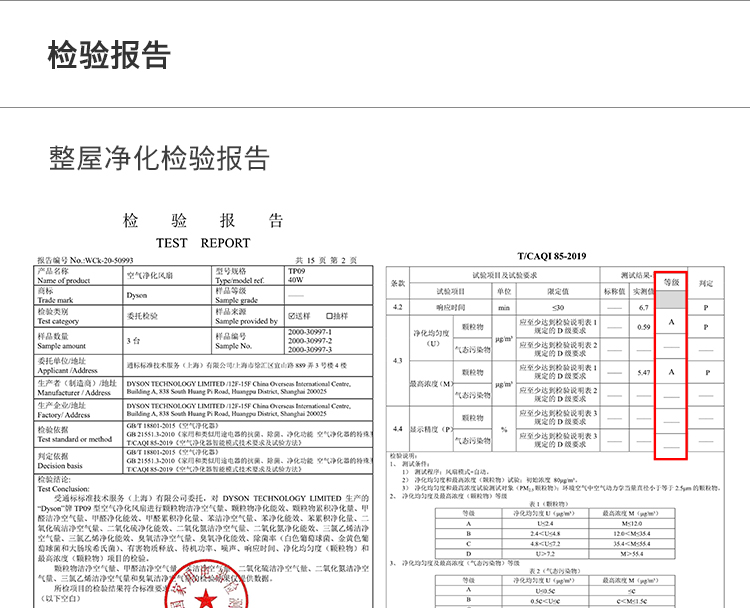
Task: Click the 5.47 measured value cell
Action: [x=643, y=372]
